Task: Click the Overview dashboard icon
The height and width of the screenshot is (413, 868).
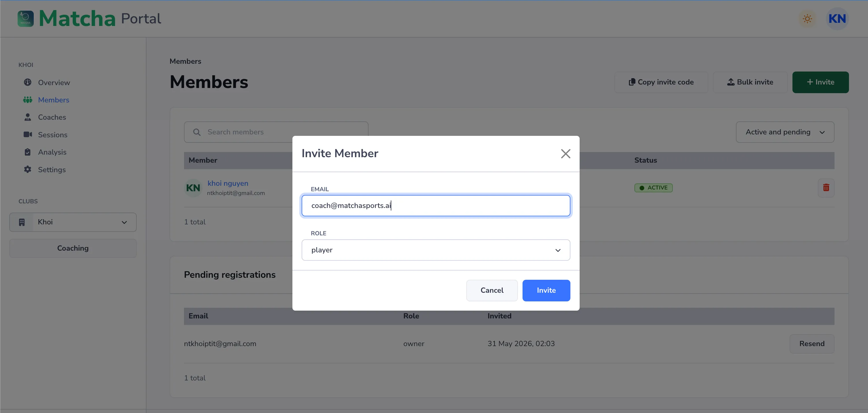Action: point(28,82)
